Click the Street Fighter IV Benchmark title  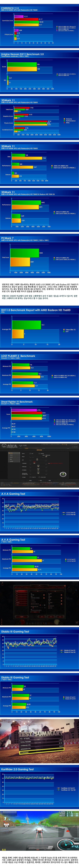[x=17, y=402]
